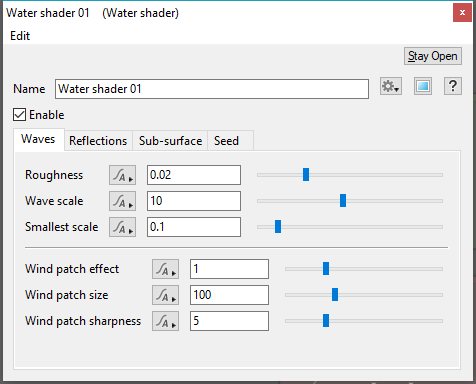Screen dimensions: 476x384
Task: Open the Wind patch effect animation icon
Action: coord(165,269)
